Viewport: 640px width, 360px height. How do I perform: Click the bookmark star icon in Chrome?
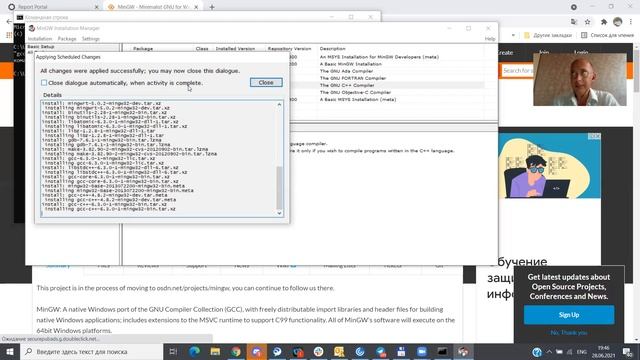[587, 22]
